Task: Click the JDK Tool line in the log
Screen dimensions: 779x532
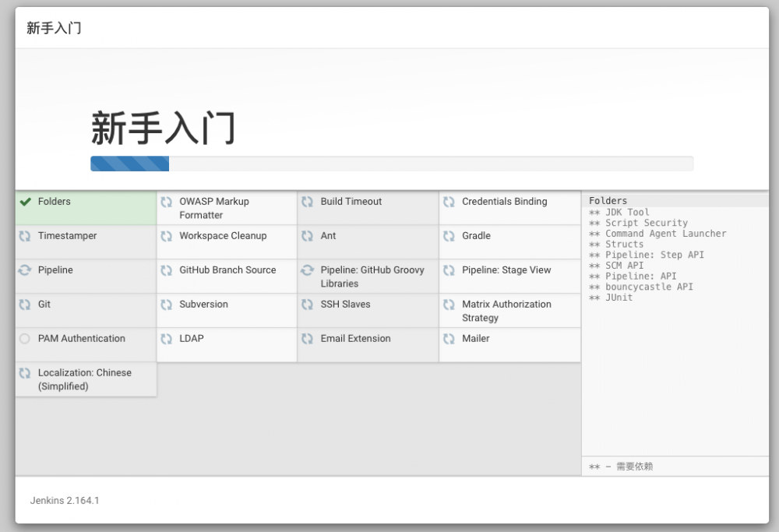Action: [x=619, y=212]
